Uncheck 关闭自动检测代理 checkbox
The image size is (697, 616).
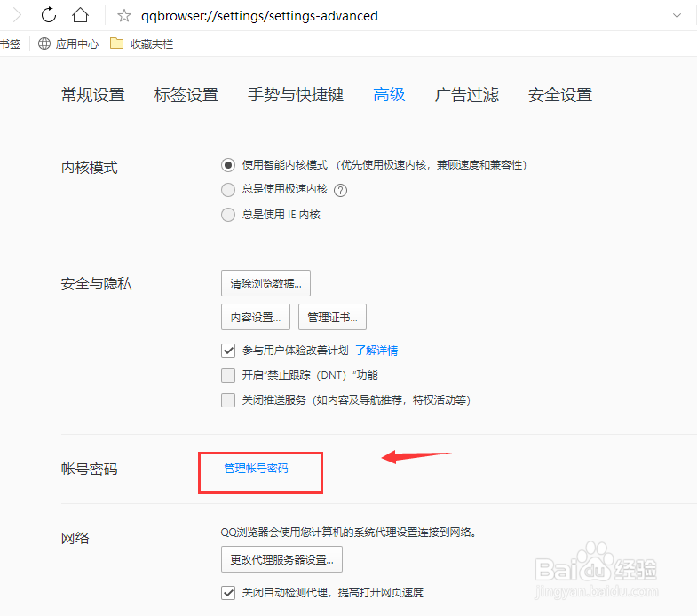(x=228, y=592)
